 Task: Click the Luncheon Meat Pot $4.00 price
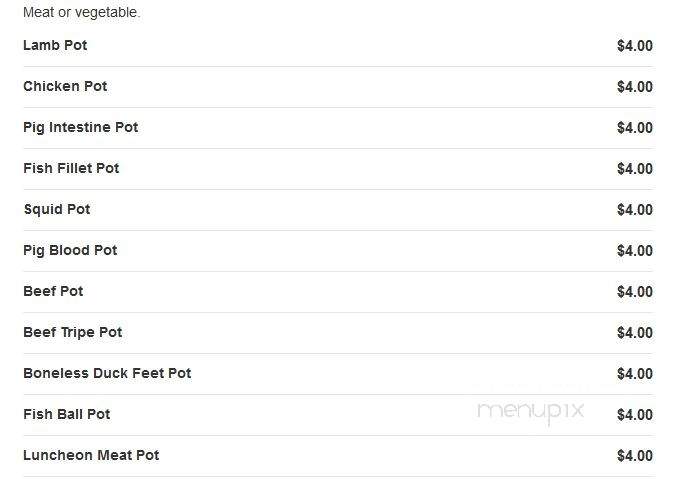pyautogui.click(x=635, y=456)
